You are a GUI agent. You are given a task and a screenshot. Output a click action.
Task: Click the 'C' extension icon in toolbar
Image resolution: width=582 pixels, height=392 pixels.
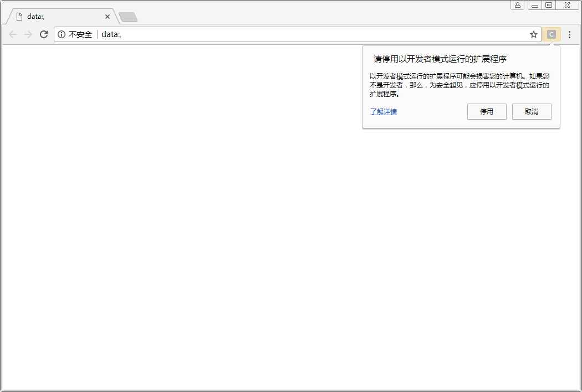551,34
